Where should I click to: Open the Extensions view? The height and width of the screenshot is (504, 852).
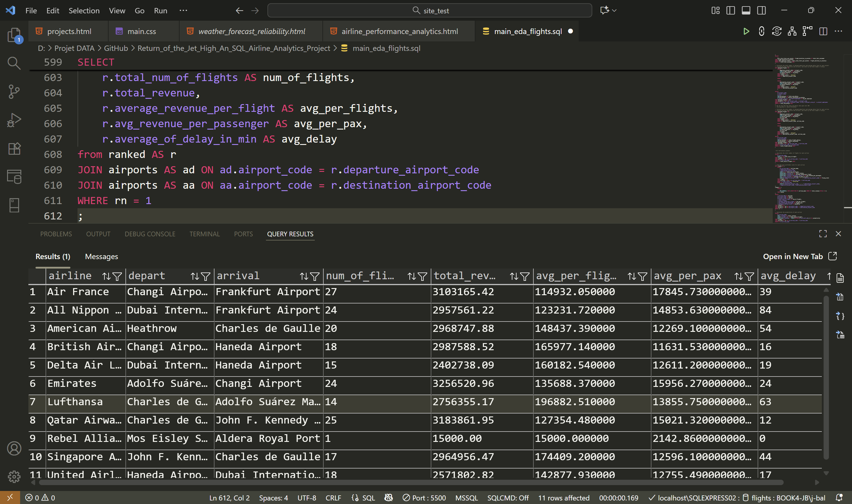(x=14, y=148)
